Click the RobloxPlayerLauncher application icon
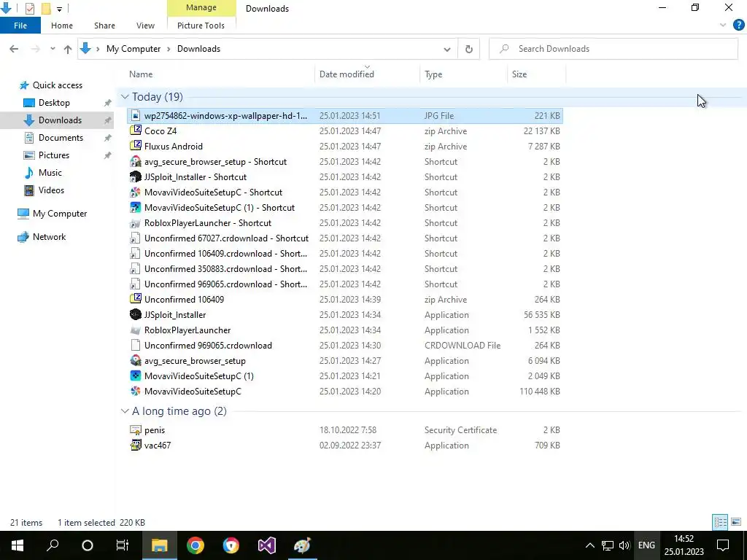Screen dimensions: 747x560 tap(136, 330)
